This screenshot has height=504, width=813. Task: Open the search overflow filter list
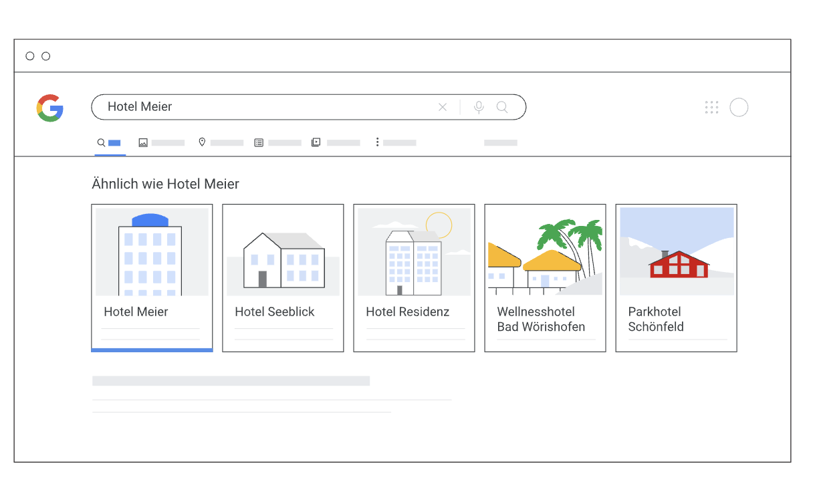click(501, 142)
